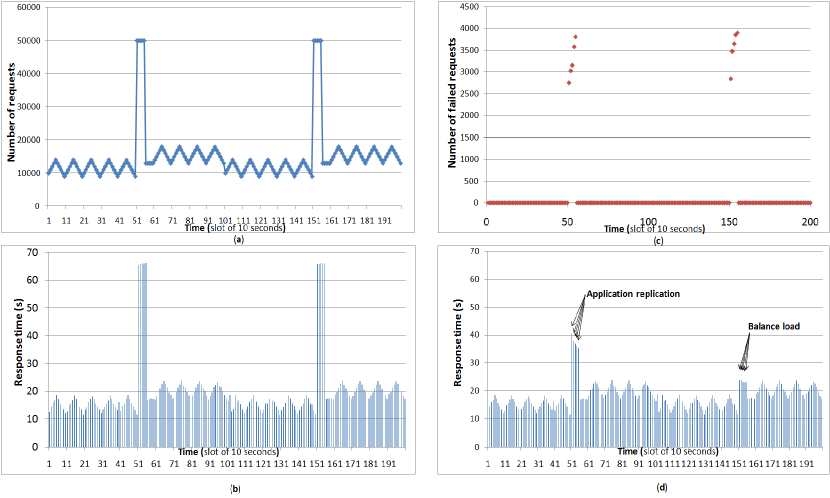The width and height of the screenshot is (830, 498).
Task: Select the first tall response-time spike in chart (b)
Action: (x=142, y=355)
